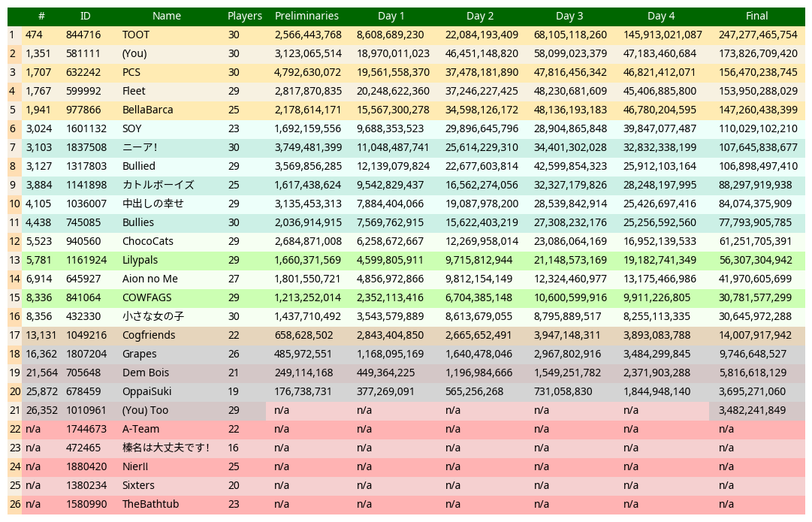Select team name Sixters
Screen dimensions: 812x522
(138, 485)
